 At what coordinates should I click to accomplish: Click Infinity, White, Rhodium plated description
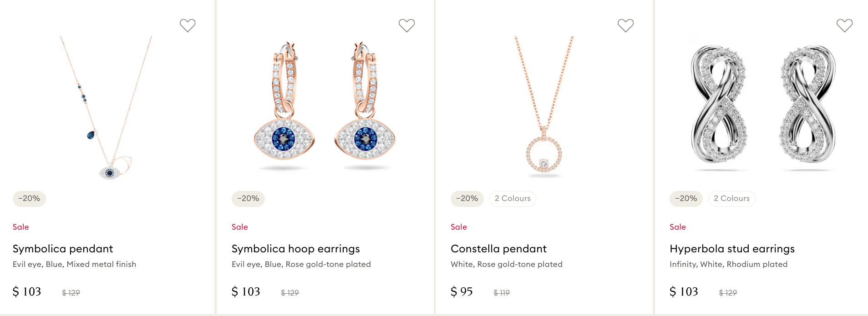(x=728, y=264)
